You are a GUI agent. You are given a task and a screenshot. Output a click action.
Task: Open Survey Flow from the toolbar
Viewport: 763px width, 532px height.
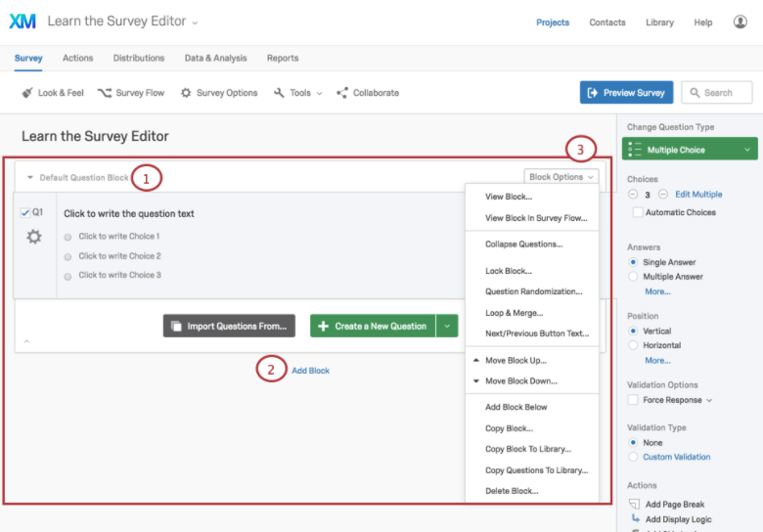131,92
